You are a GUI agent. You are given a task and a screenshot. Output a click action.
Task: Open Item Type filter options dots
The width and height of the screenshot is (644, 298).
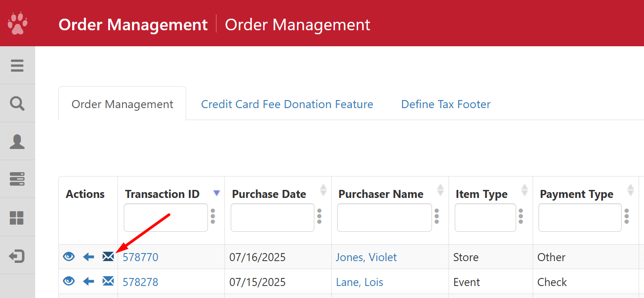click(521, 216)
